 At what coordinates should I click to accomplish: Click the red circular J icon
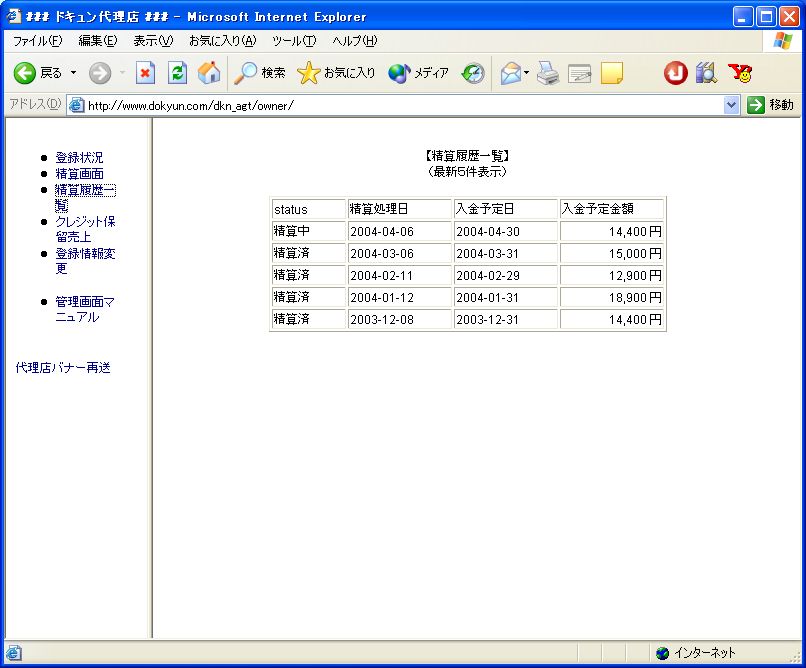coord(675,73)
